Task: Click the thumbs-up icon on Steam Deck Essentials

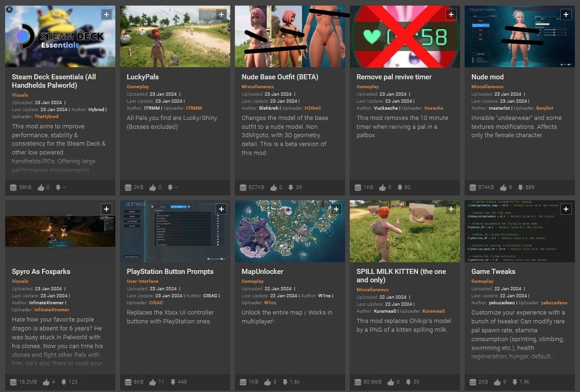Action: tap(41, 187)
